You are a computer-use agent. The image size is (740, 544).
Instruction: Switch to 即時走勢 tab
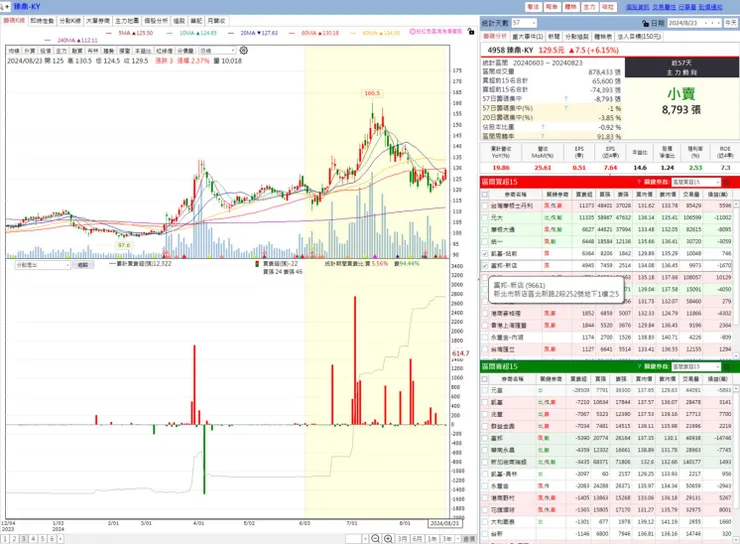pyautogui.click(x=42, y=21)
